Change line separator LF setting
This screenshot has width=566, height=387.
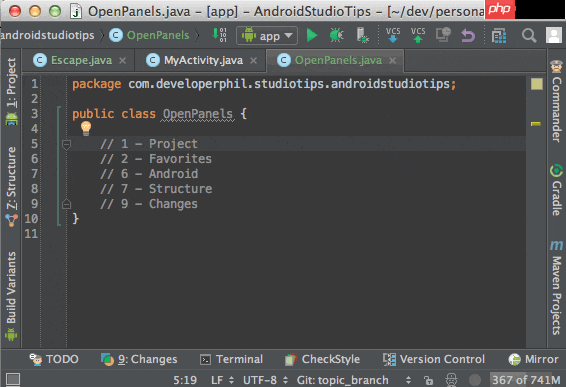coord(222,380)
